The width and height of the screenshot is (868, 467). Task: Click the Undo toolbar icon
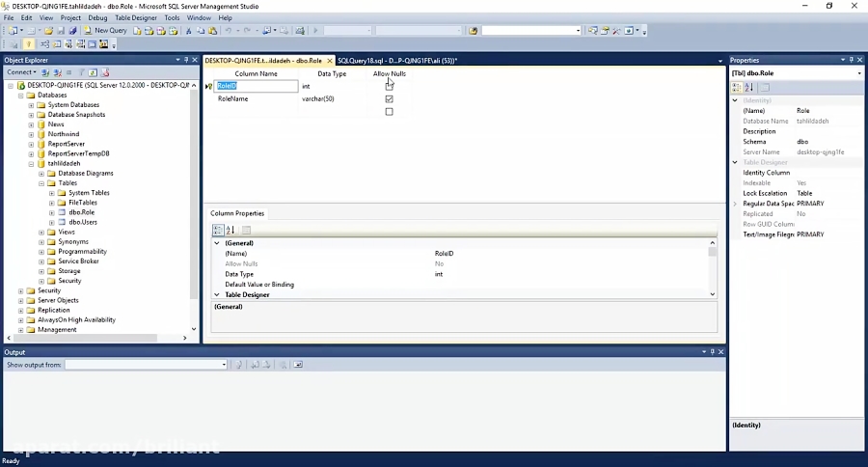coord(228,31)
